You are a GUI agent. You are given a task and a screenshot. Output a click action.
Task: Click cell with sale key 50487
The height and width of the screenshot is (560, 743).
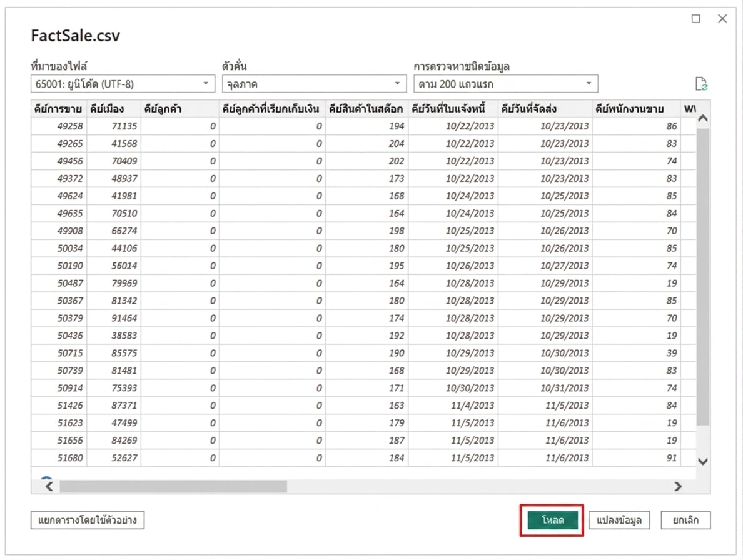59,283
